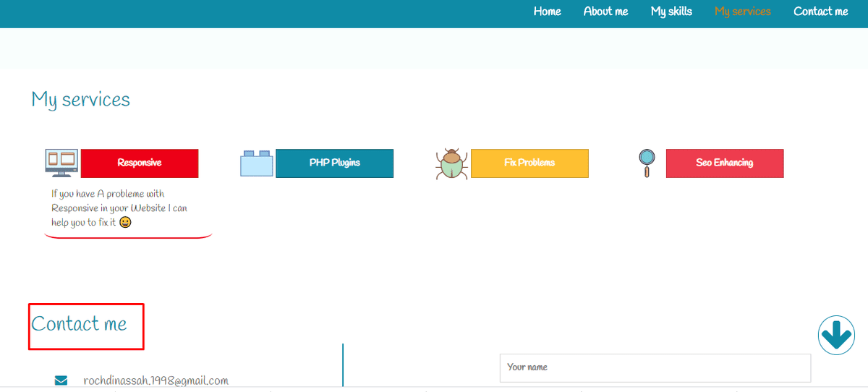Select My services nav item

point(742,12)
